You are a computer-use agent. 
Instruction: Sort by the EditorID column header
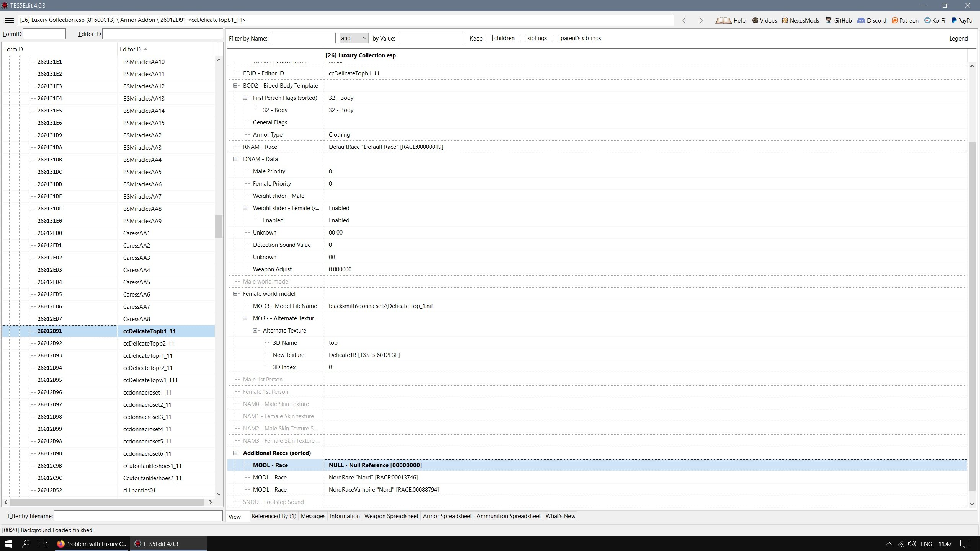point(165,49)
